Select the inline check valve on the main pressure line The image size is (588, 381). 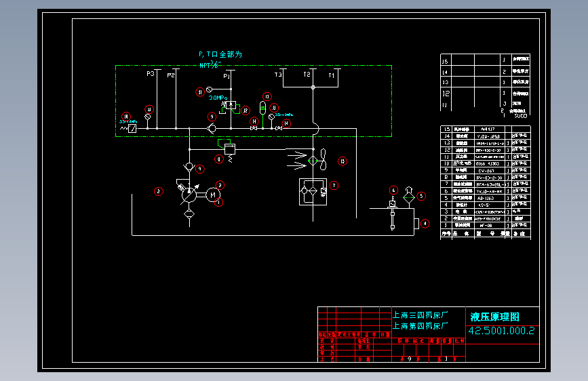pyautogui.click(x=212, y=129)
